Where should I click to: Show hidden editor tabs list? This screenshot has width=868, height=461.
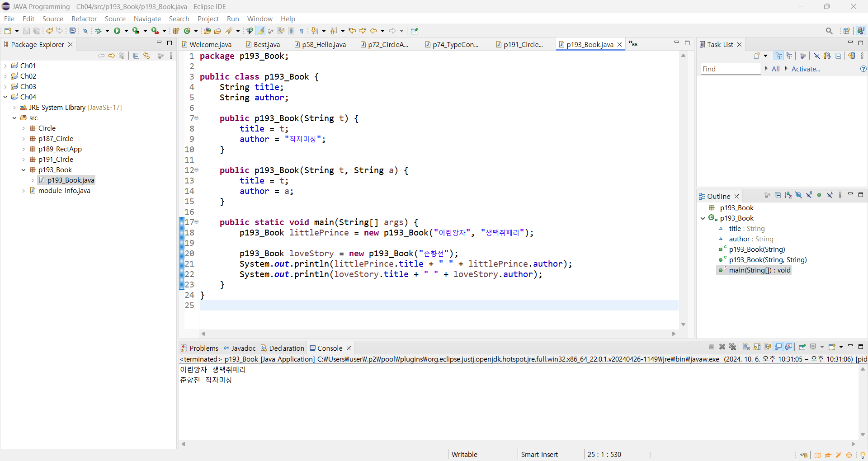click(633, 44)
